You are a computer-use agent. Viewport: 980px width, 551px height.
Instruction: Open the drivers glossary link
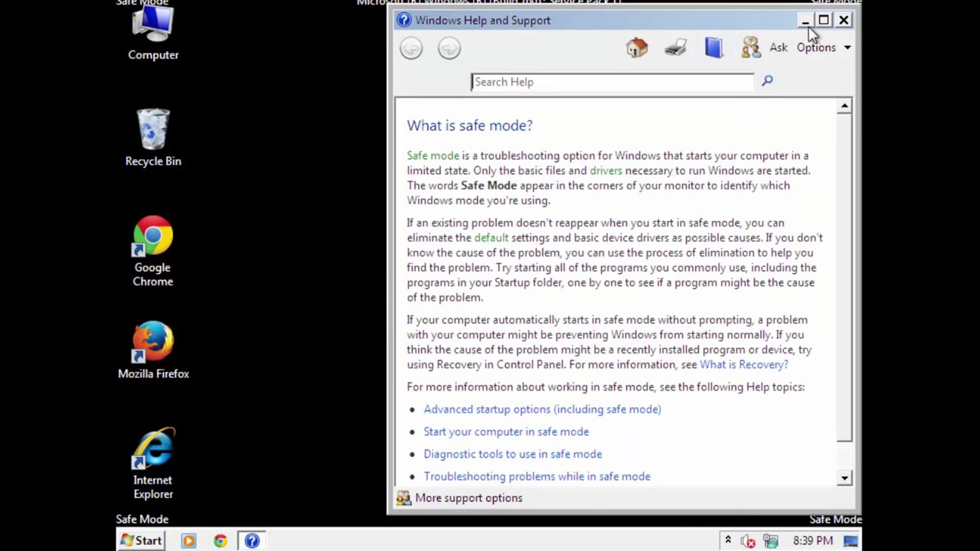click(x=606, y=171)
